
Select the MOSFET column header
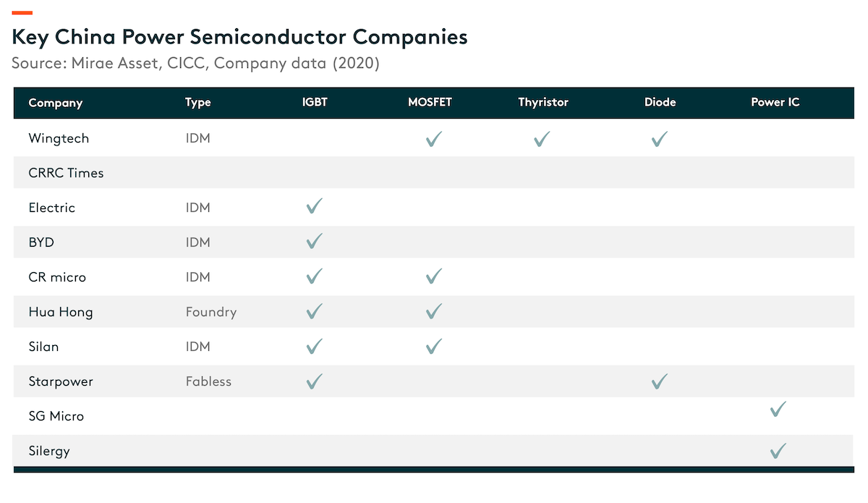(430, 102)
